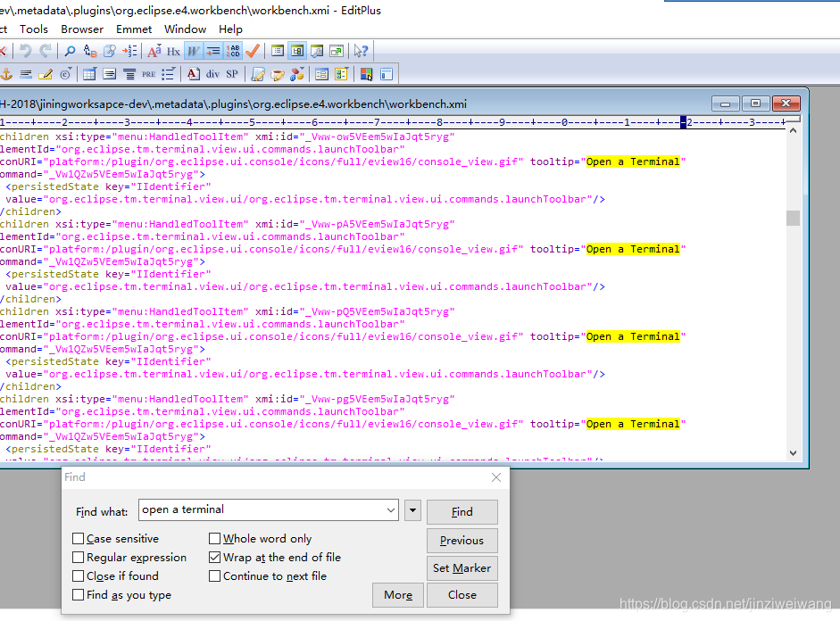Open the Help menu
The image size is (840, 621).
tap(230, 29)
